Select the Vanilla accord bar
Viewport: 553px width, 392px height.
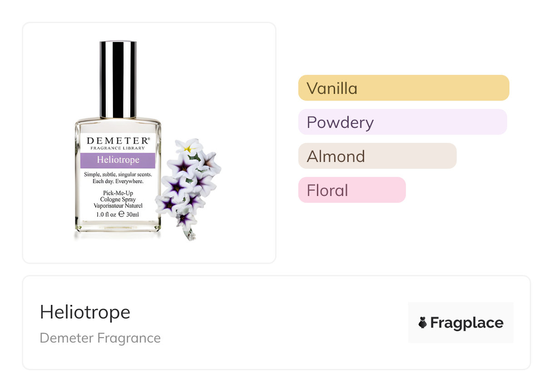[403, 88]
